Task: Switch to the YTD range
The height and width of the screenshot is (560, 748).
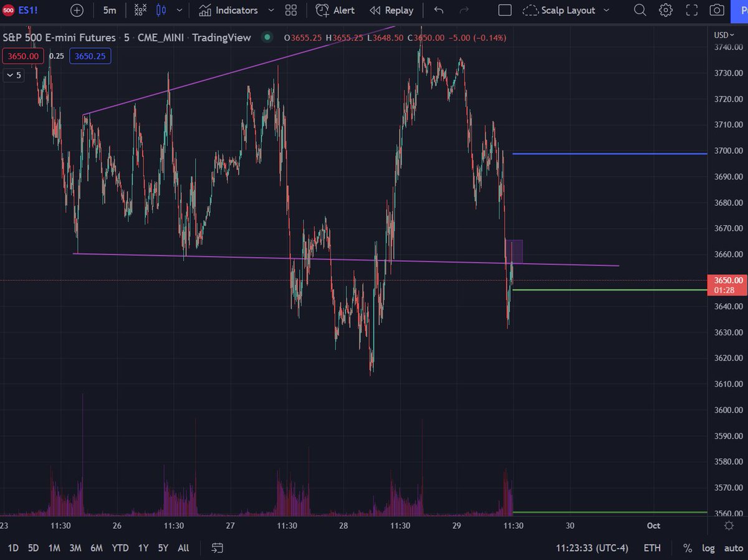Action: [x=120, y=548]
